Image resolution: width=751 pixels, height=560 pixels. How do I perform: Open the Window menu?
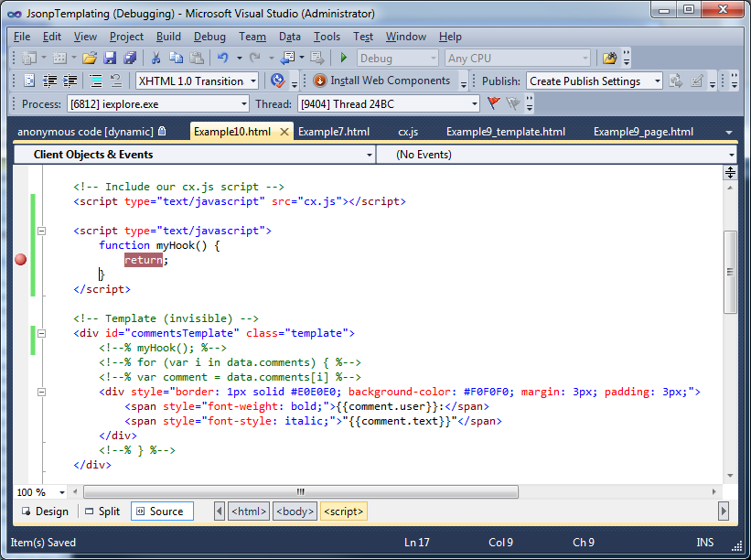tap(405, 37)
